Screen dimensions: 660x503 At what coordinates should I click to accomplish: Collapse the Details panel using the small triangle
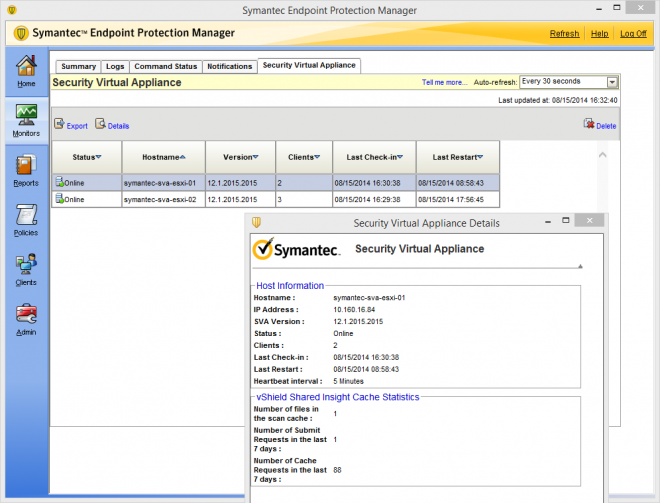[x=580, y=266]
